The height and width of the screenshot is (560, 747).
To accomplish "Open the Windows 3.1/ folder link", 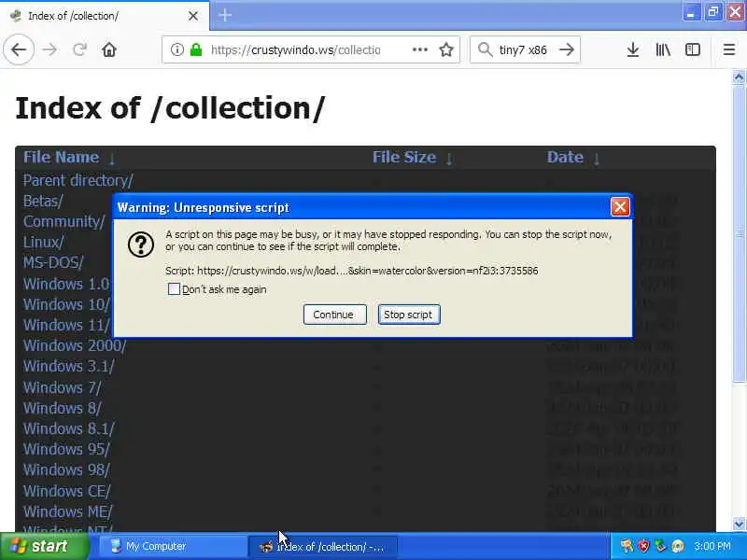I will pos(68,366).
